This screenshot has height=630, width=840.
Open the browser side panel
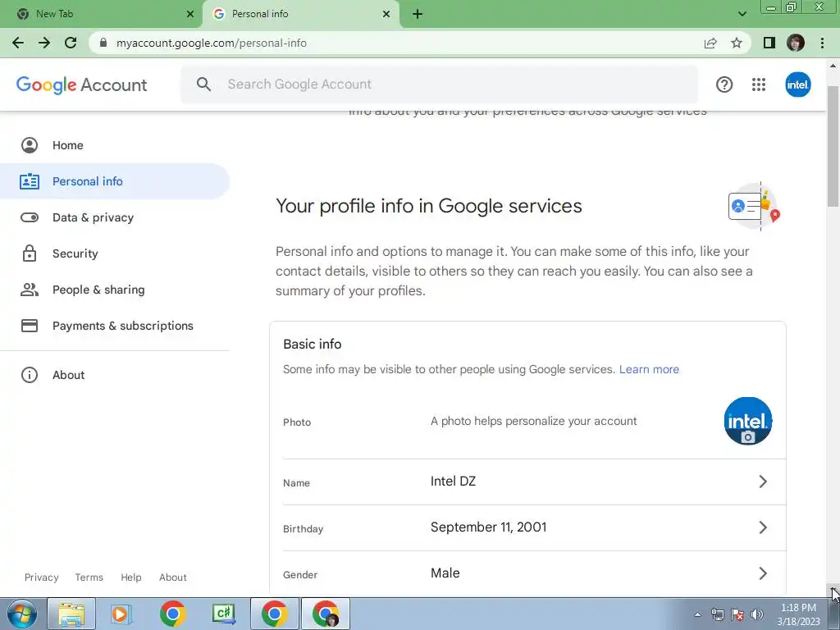pos(769,43)
